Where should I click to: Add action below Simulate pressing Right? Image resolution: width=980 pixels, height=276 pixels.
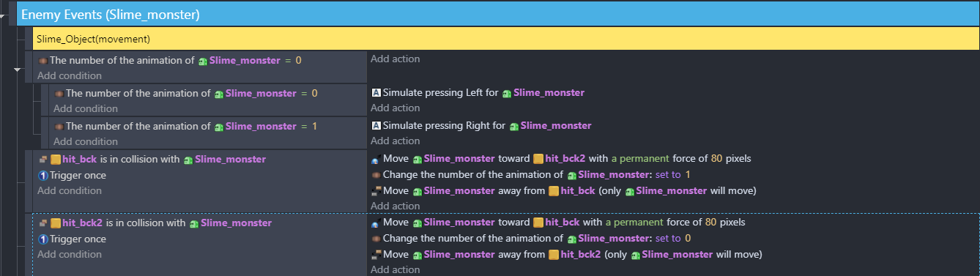tap(396, 141)
